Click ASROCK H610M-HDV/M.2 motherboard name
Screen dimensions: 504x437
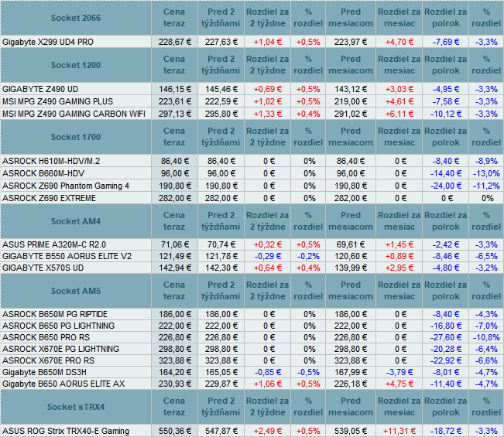pos(51,161)
